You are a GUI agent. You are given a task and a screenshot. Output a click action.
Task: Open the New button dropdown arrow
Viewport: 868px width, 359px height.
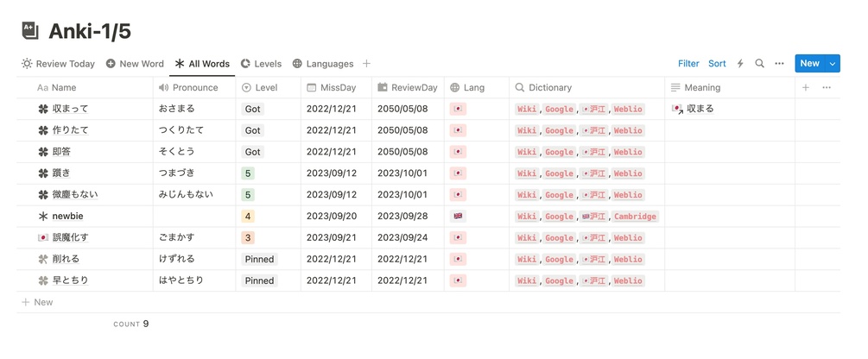click(x=833, y=64)
